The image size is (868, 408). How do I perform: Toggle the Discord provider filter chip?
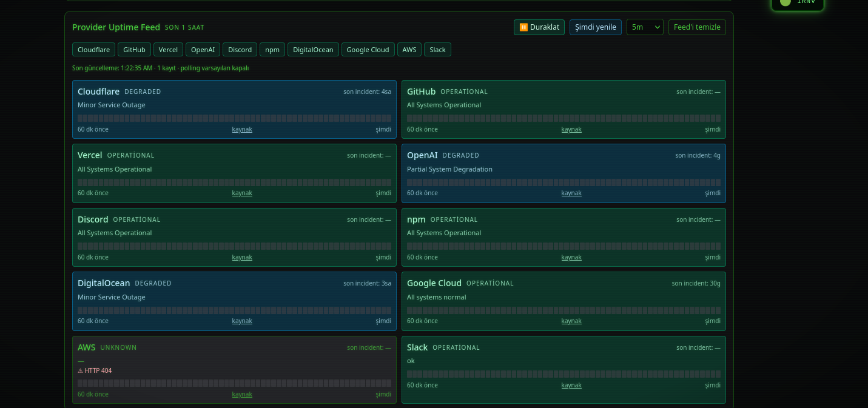click(240, 50)
